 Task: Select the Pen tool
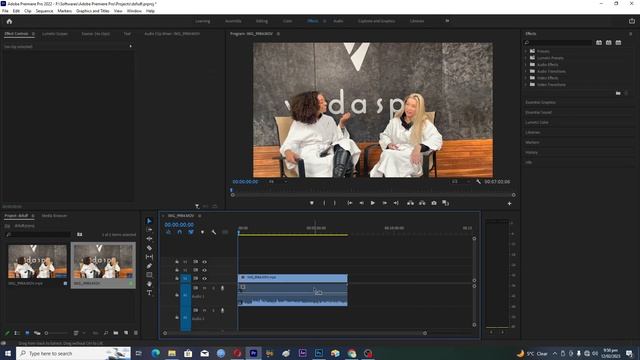pos(149,266)
